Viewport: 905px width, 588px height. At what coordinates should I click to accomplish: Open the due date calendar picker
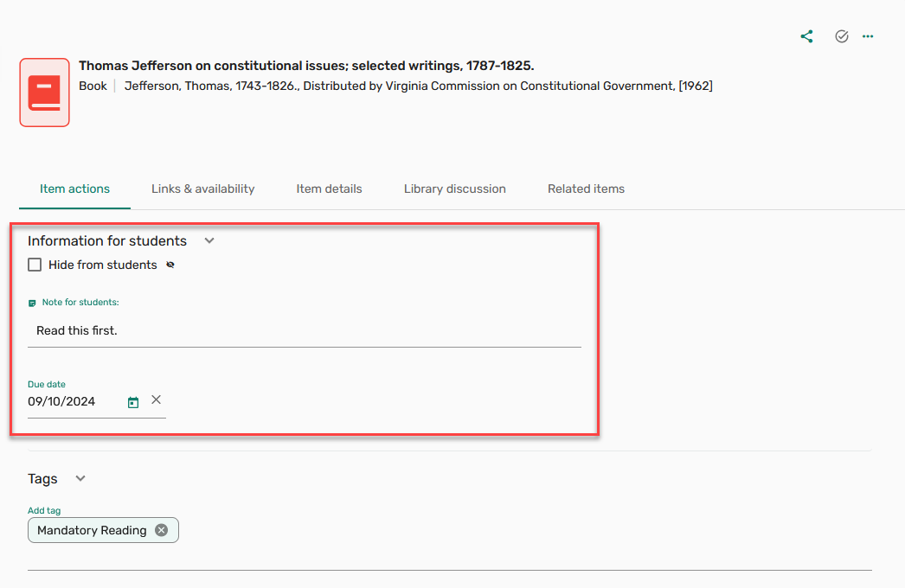tap(133, 402)
